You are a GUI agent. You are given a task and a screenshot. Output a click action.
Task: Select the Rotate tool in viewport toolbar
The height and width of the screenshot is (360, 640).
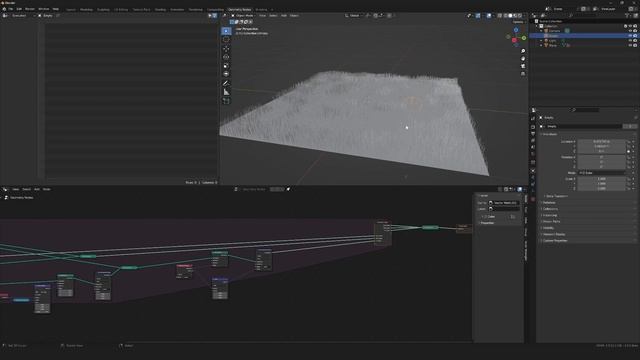pyautogui.click(x=226, y=57)
